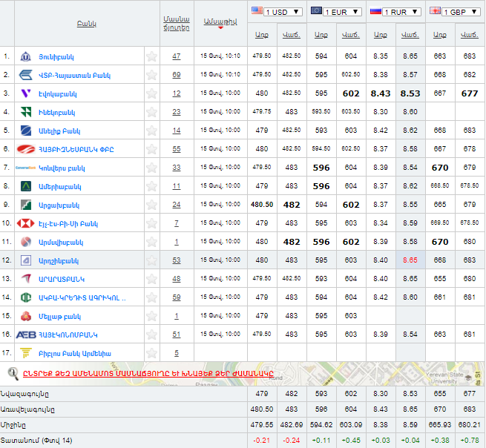Open the 1 GBP currency dropdown
The image size is (486, 448).
(x=461, y=12)
